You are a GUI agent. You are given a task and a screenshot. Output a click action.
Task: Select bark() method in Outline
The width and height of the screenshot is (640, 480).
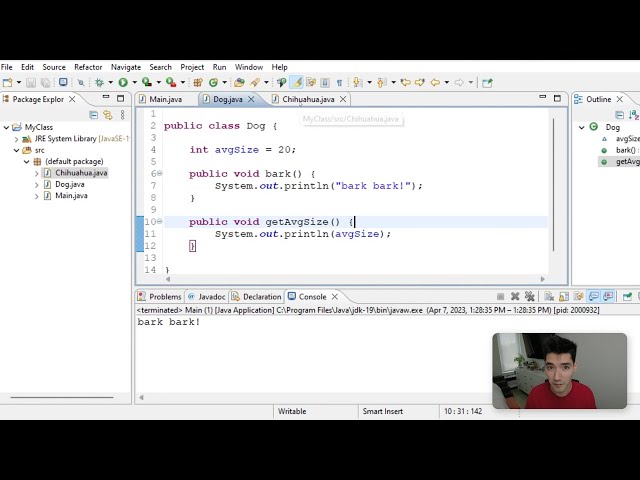622,150
